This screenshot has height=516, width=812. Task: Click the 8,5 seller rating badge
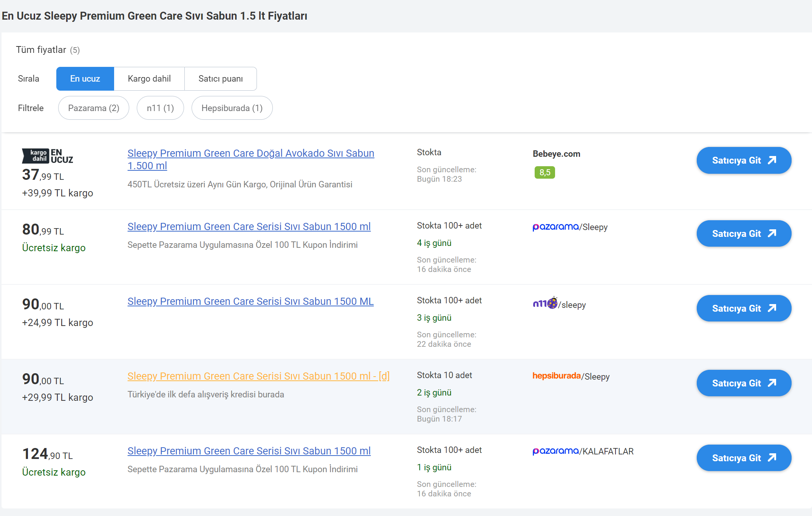[x=545, y=172]
